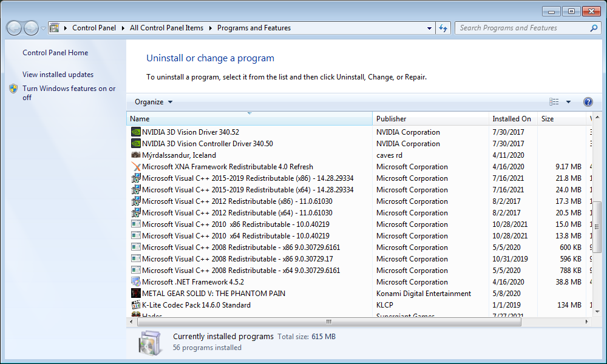
Task: Click the Control Panel breadcrumb
Action: (x=94, y=28)
